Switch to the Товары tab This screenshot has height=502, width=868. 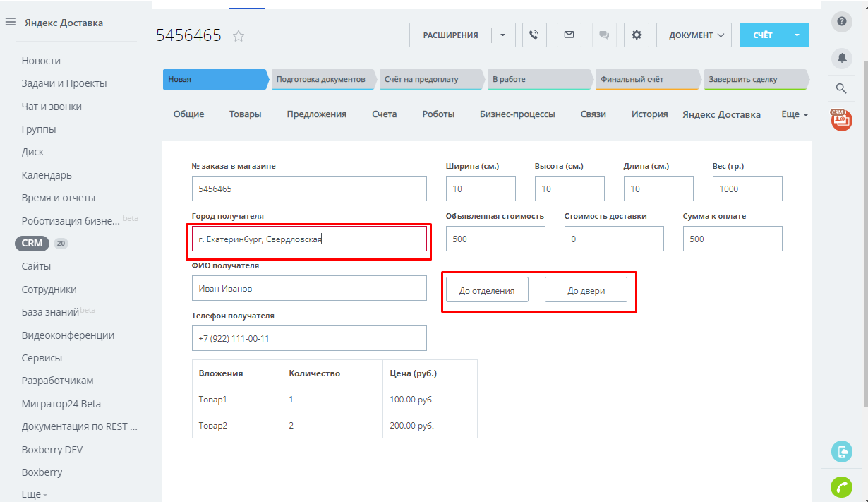[245, 114]
